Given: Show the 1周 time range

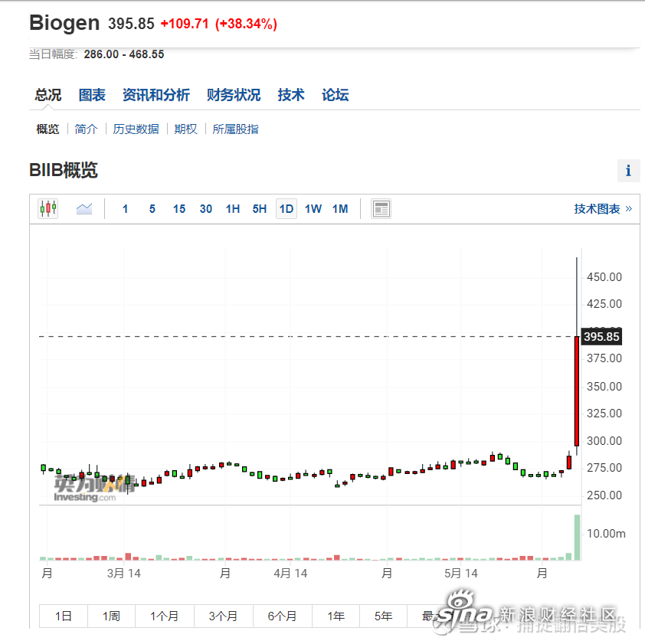Looking at the screenshot, I should 111,616.
